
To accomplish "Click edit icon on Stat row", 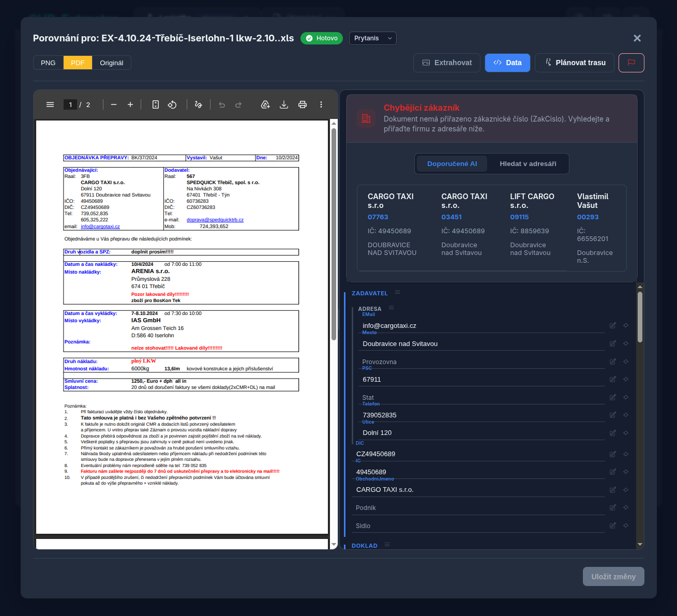I will [x=613, y=397].
